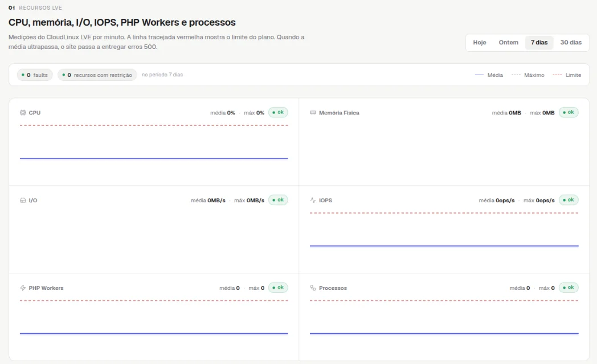The height and width of the screenshot is (364, 597).
Task: Click the Processos ok badge
Action: point(569,288)
